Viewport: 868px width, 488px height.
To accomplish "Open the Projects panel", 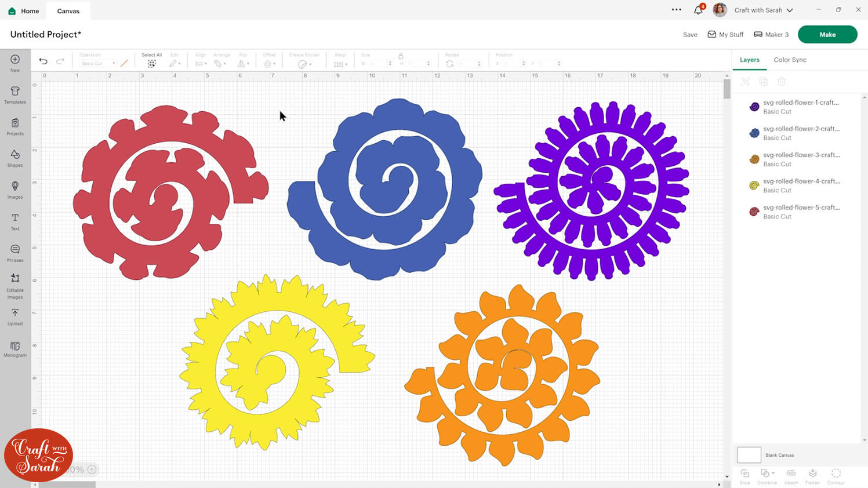I will click(x=15, y=126).
